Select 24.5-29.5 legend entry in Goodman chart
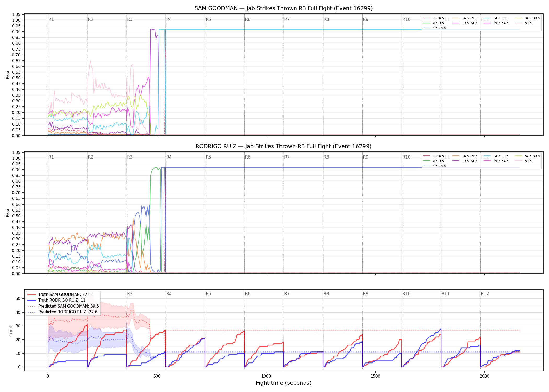Screen dimensions: 549x392 pyautogui.click(x=496, y=18)
